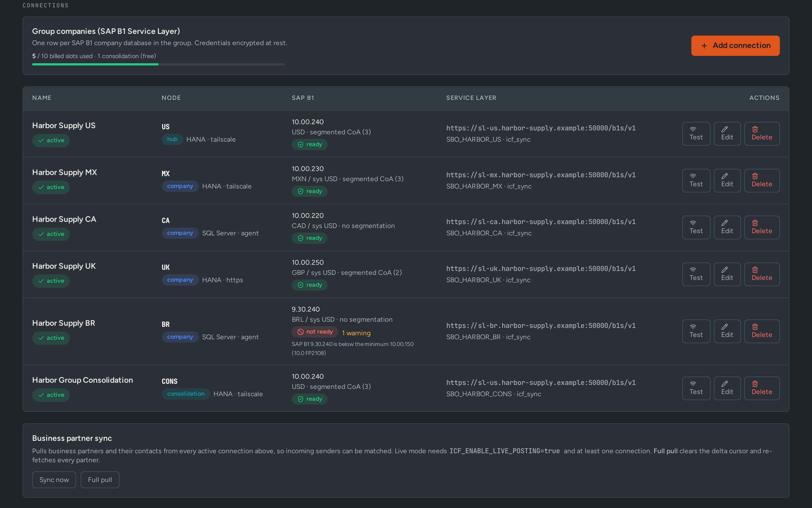Delete the Harbor Group Consolidation connection
The height and width of the screenshot is (508, 812).
pyautogui.click(x=762, y=388)
